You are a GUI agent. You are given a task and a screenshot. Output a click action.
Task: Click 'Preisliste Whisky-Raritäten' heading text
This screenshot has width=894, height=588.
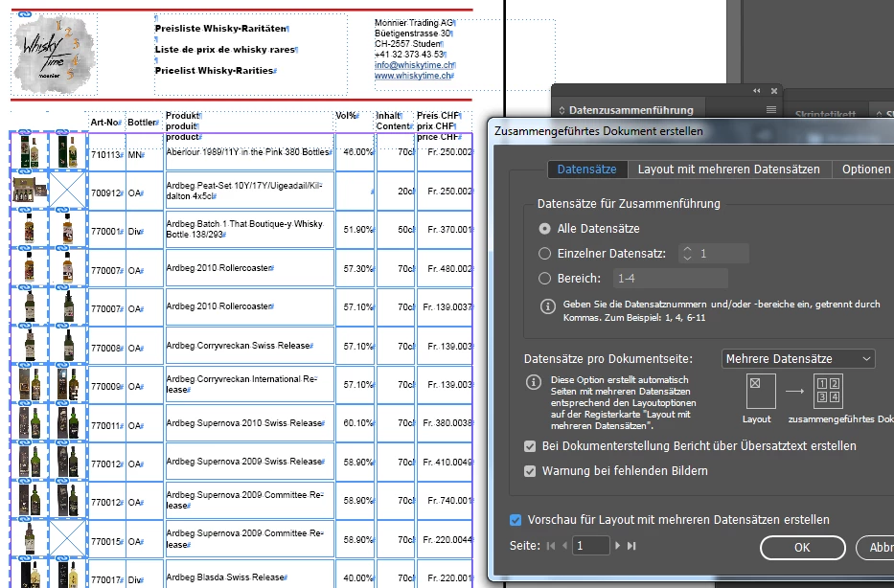[221, 29]
